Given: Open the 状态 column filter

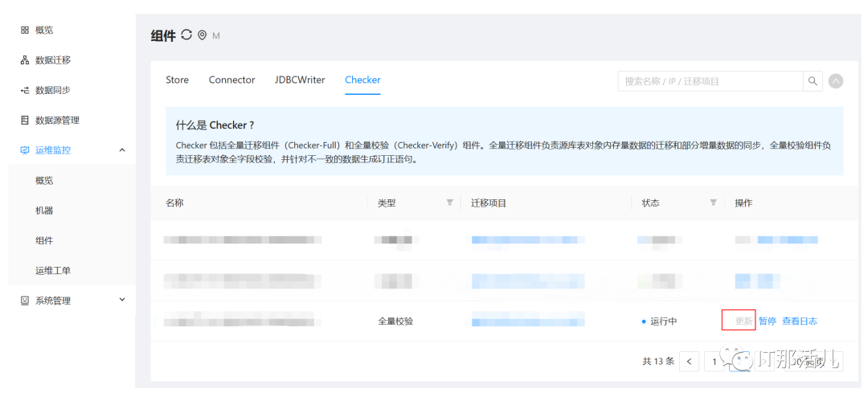Looking at the screenshot, I should click(x=714, y=203).
